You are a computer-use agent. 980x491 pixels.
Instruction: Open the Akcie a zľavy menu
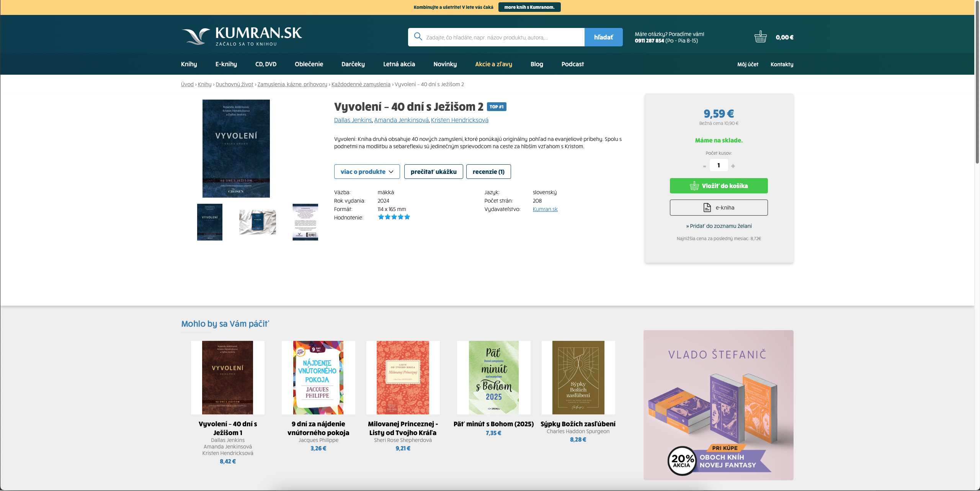coord(493,64)
